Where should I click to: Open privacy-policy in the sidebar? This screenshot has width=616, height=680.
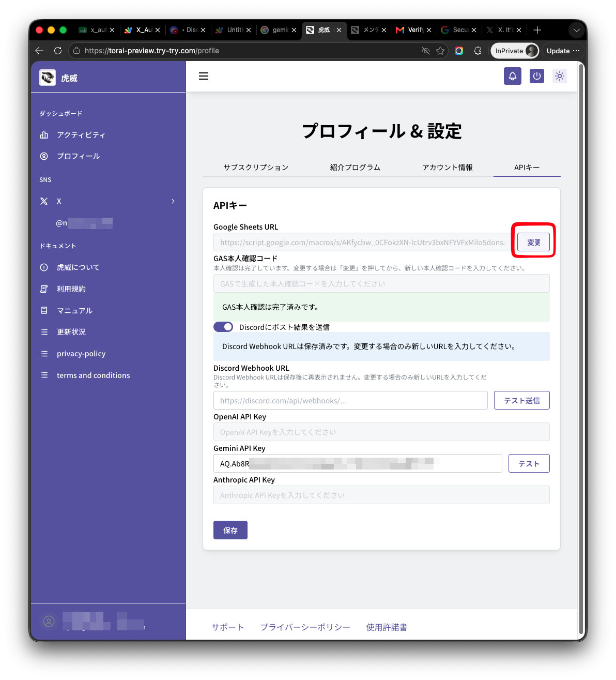81,354
